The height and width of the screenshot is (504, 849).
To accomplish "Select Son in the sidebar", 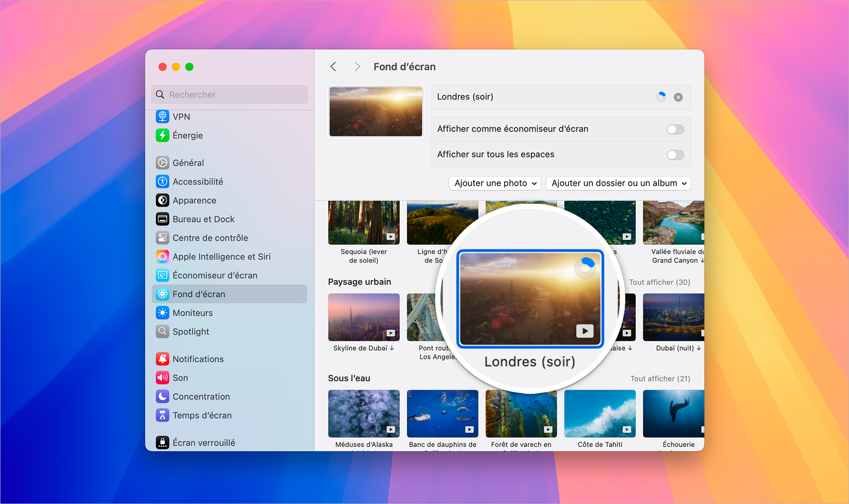I will pyautogui.click(x=163, y=378).
